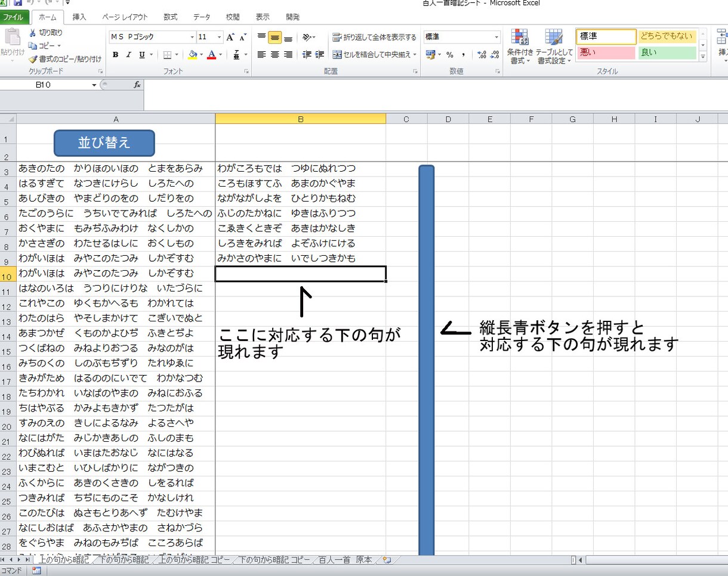
Task: Click the tall blue vertical button
Action: point(426,360)
